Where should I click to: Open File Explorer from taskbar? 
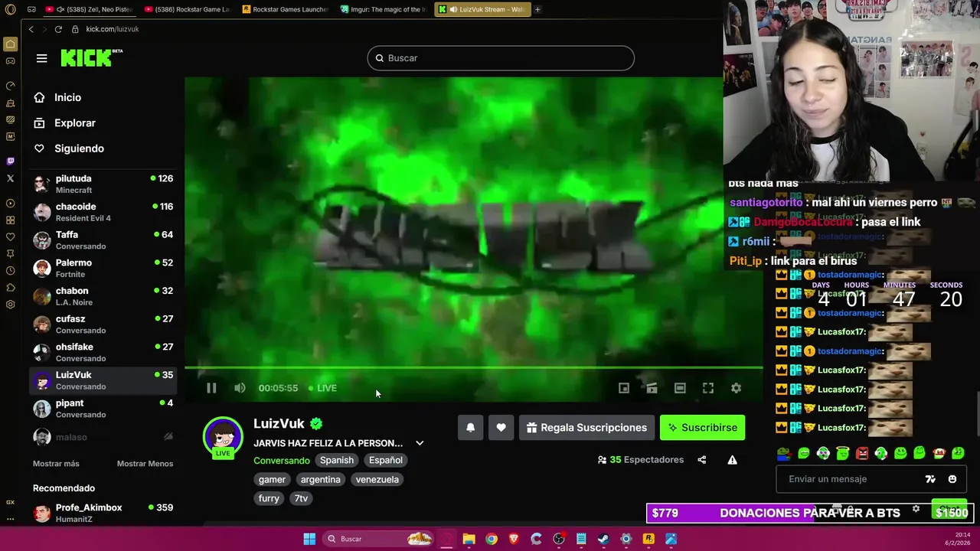tap(469, 539)
